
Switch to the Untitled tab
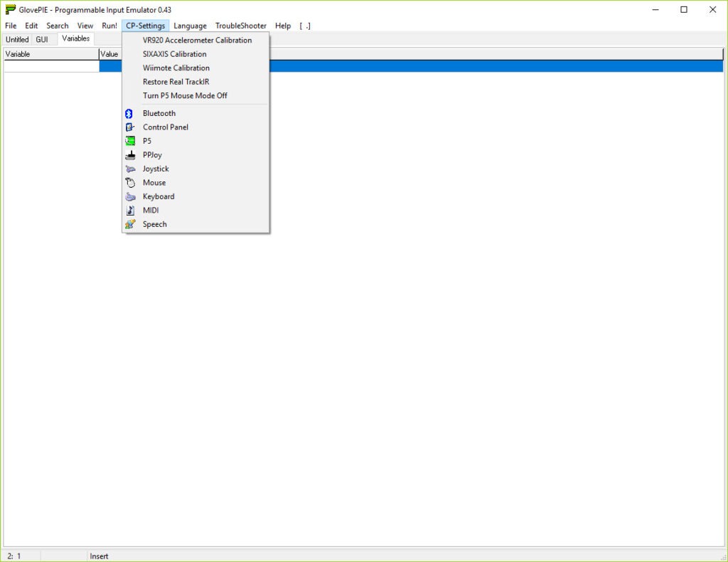tap(17, 39)
